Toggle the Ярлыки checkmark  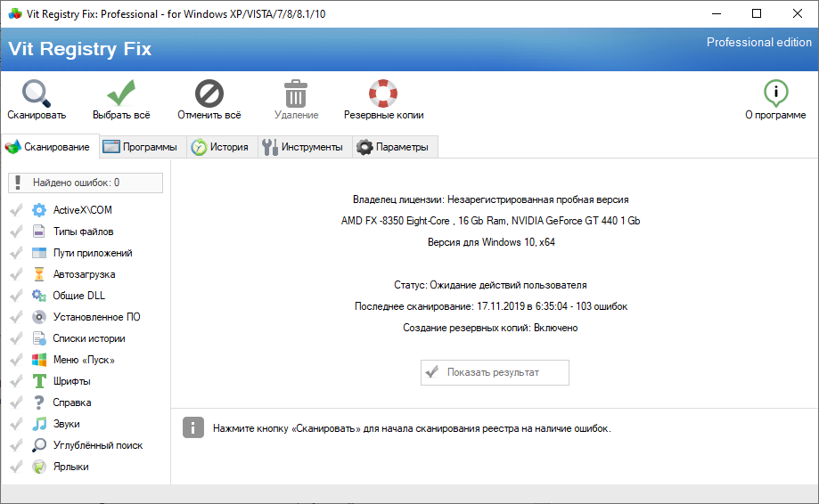tap(16, 467)
